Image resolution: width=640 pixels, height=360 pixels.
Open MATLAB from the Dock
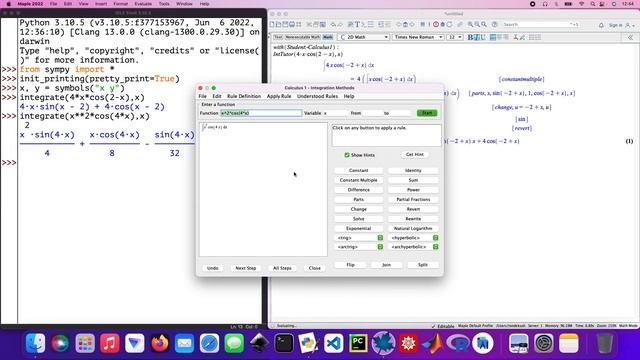click(433, 343)
